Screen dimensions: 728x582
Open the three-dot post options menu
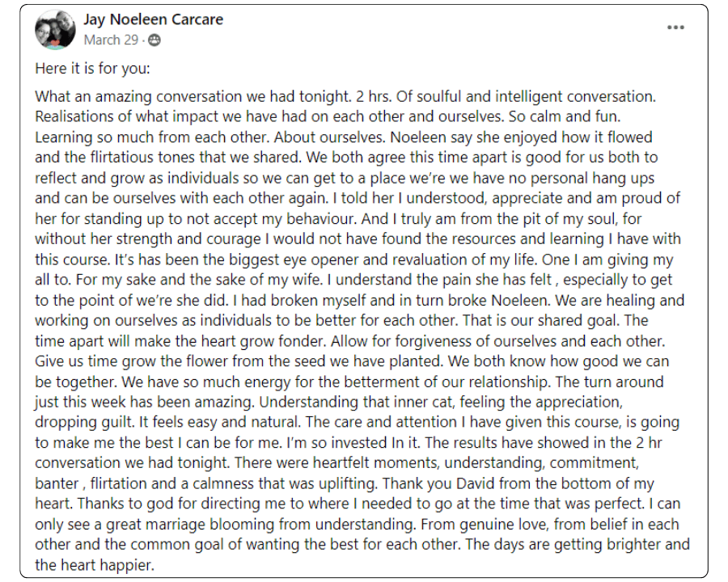(x=675, y=27)
